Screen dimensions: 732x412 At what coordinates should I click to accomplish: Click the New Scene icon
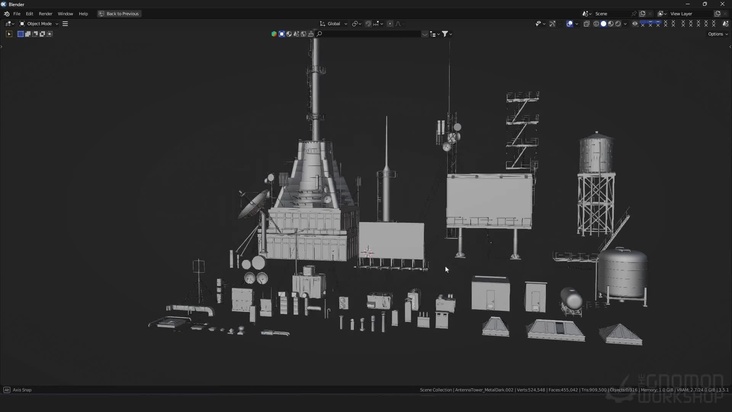(642, 14)
